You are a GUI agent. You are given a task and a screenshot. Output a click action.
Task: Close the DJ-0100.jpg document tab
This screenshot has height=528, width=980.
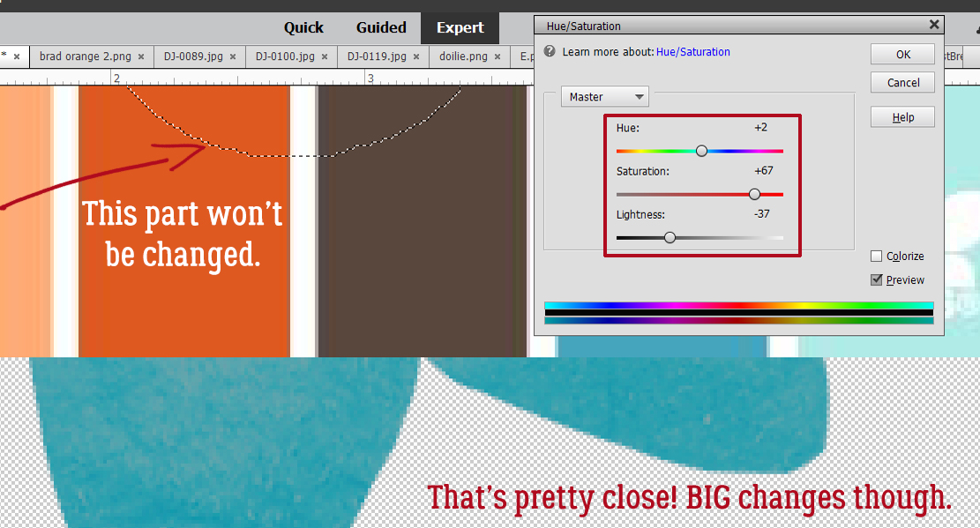pos(325,57)
